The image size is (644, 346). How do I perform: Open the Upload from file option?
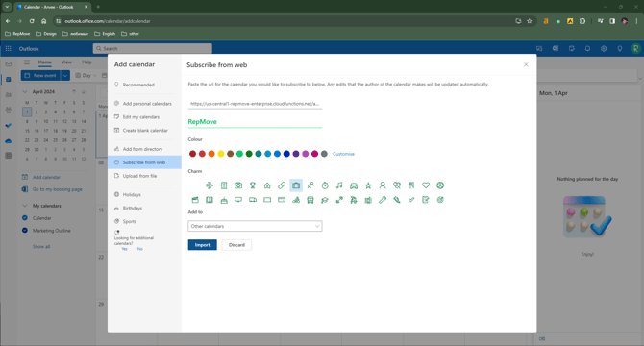tap(139, 176)
